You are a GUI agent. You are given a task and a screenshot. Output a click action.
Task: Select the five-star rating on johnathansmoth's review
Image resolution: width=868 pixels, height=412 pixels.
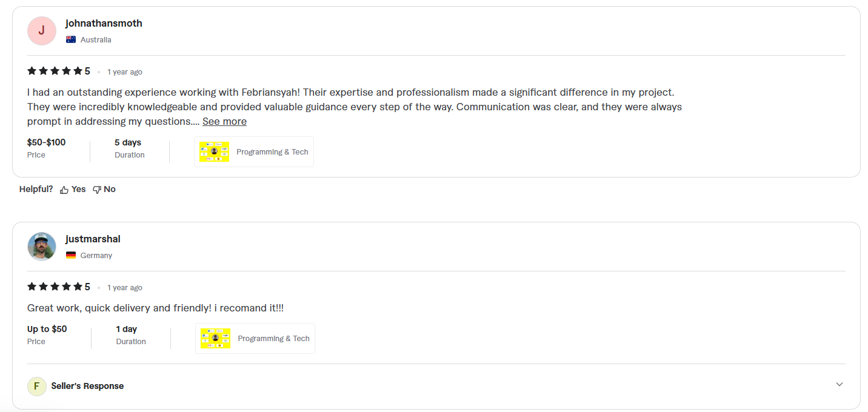(x=58, y=71)
